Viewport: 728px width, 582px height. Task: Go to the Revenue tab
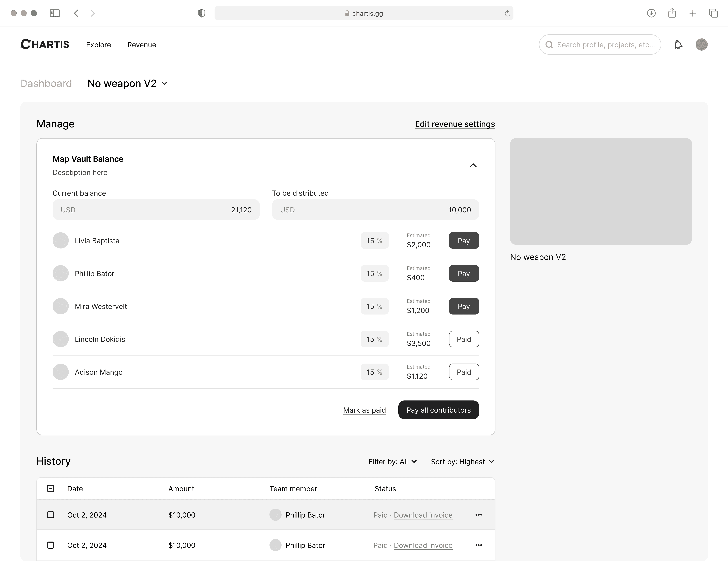(x=142, y=45)
